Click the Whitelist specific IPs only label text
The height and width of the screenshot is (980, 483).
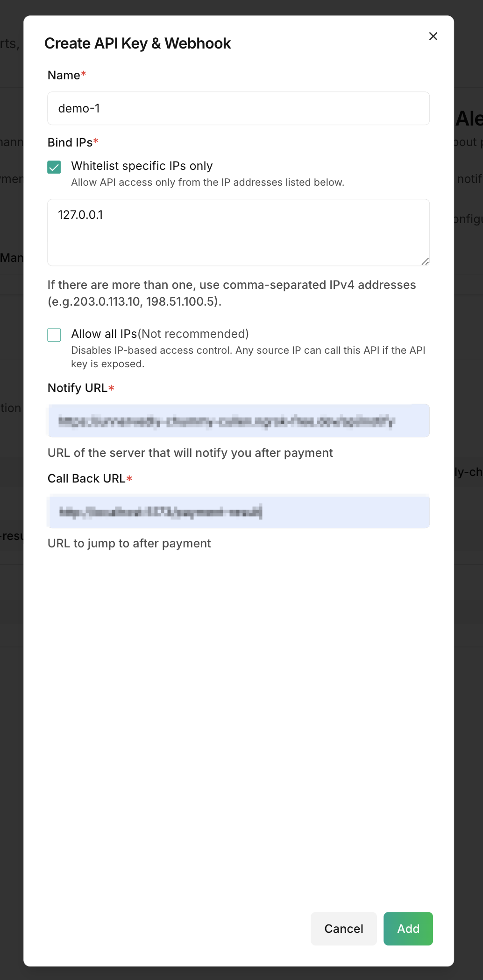point(142,166)
